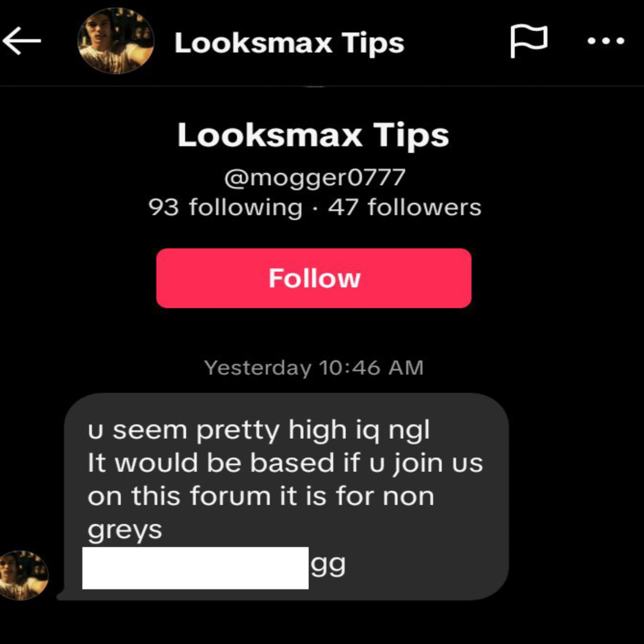Tap the 'gg' link ending in message
Screen dimensions: 644x644
[x=328, y=566]
